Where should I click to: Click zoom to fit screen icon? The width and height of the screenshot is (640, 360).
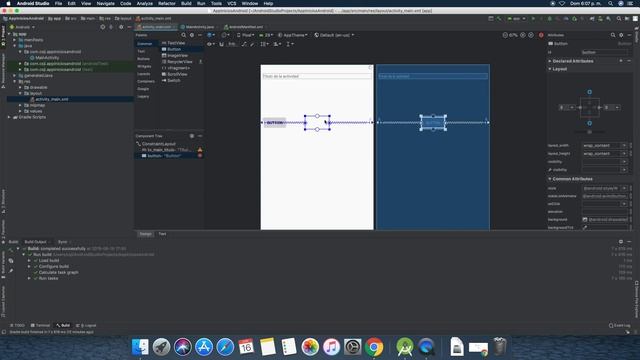(x=531, y=35)
